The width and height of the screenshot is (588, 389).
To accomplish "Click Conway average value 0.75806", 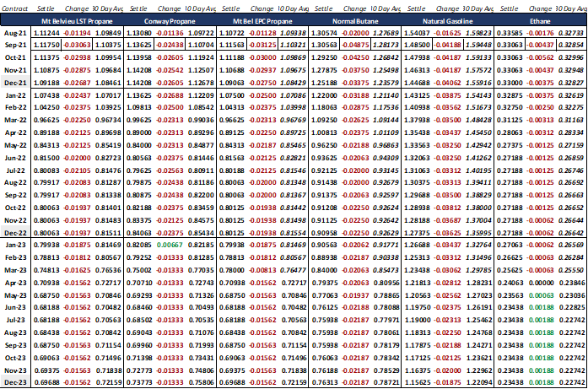I will coord(201,382).
